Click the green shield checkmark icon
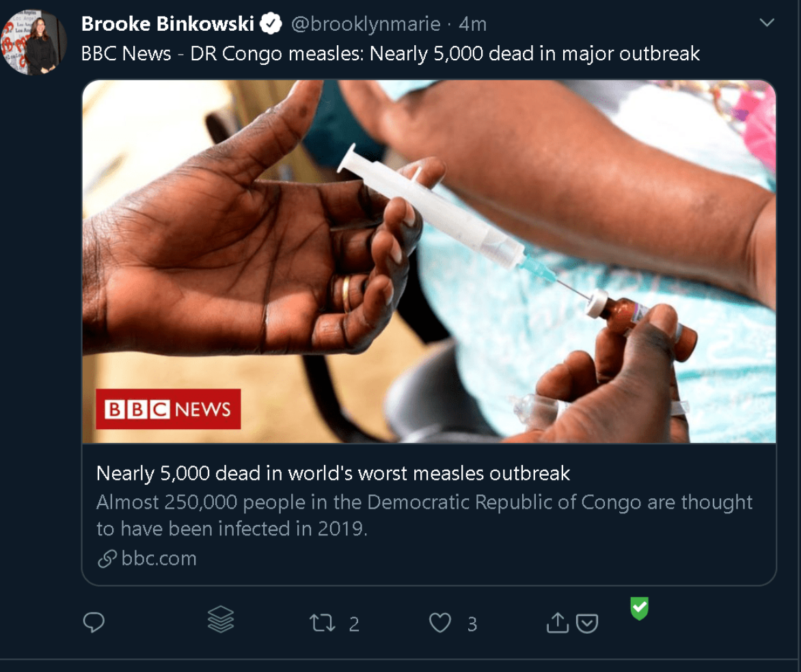The height and width of the screenshot is (672, 801). 639,608
